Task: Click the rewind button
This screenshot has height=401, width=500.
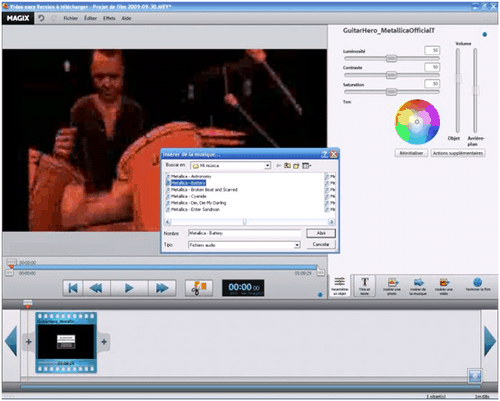Action: tap(96, 288)
